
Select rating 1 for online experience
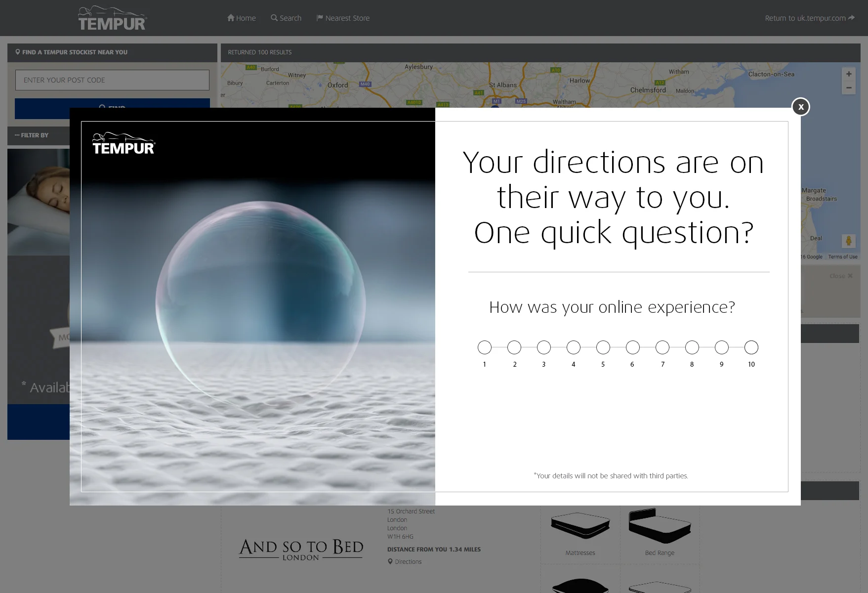click(485, 347)
